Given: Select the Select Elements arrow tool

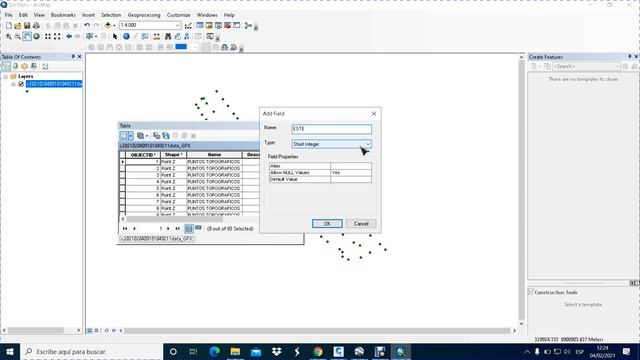Looking at the screenshot, I should pos(115,36).
